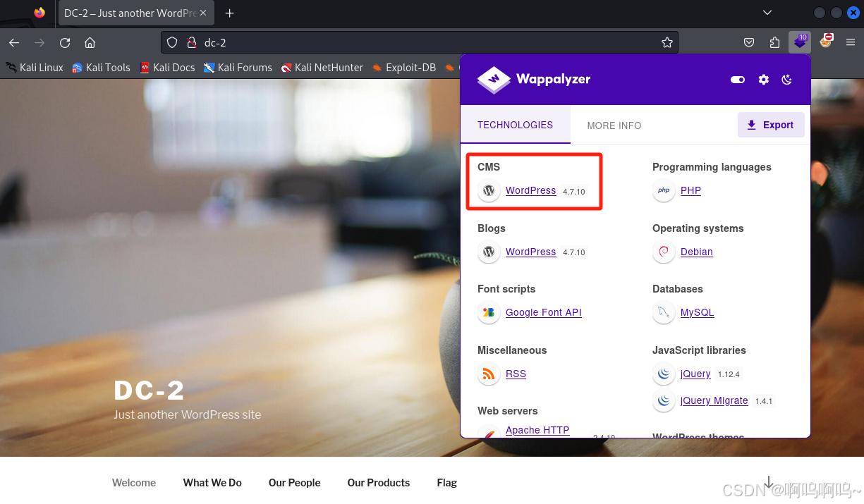
Task: Open the MySQL technology link
Action: point(697,312)
